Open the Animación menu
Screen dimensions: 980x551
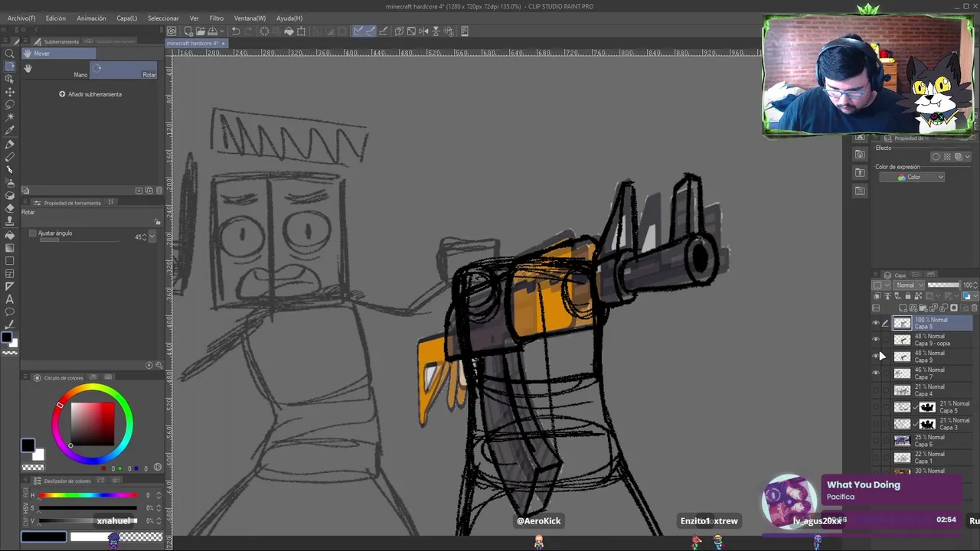pyautogui.click(x=91, y=18)
